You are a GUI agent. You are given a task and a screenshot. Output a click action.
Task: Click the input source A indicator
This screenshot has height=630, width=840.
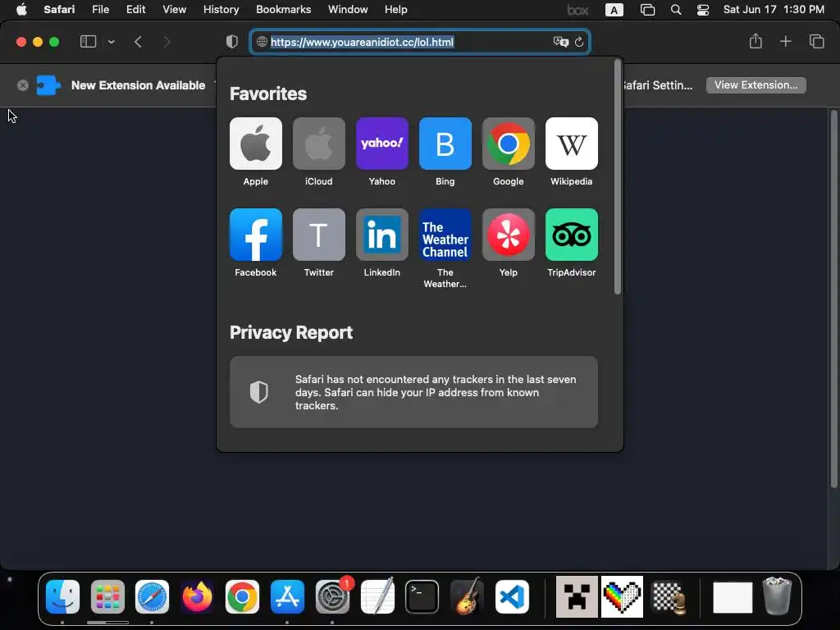614,10
